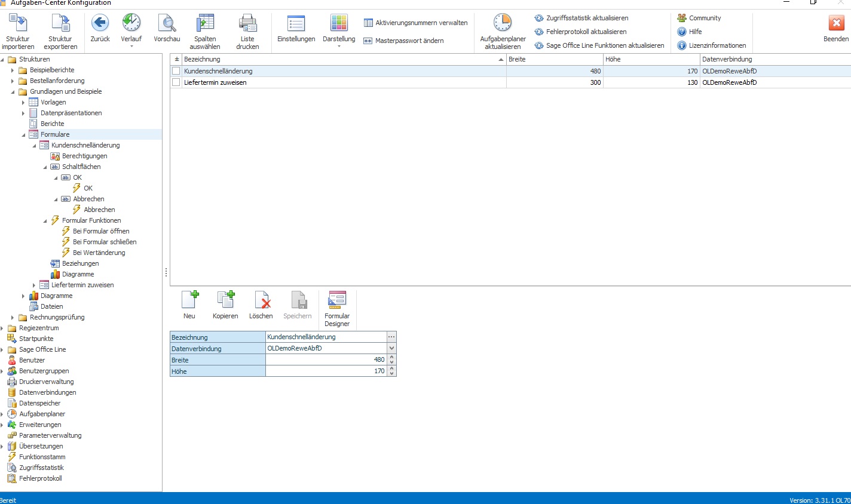Open the Verlauf history dropdown
Image resolution: width=851 pixels, height=504 pixels.
coord(131,46)
